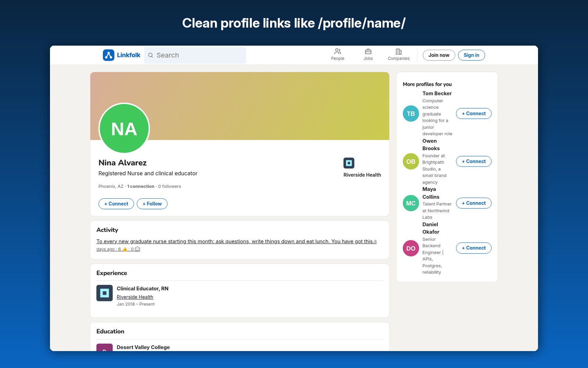
Task: Click Owen Brooks's OB avatar
Action: [x=411, y=162]
